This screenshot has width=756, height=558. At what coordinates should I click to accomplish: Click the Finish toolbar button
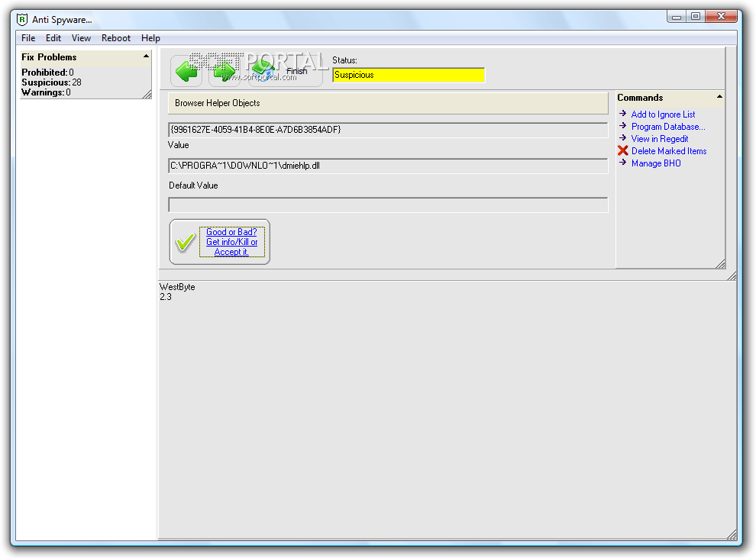(285, 71)
